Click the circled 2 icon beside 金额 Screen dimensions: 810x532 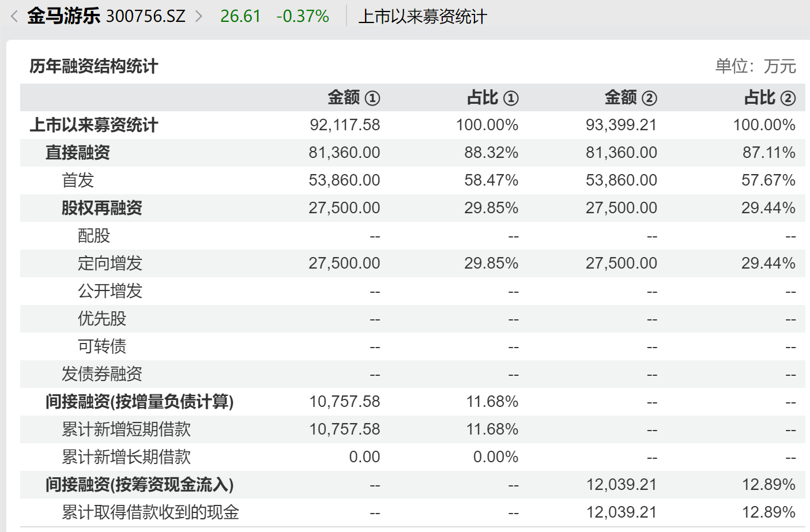click(x=649, y=99)
